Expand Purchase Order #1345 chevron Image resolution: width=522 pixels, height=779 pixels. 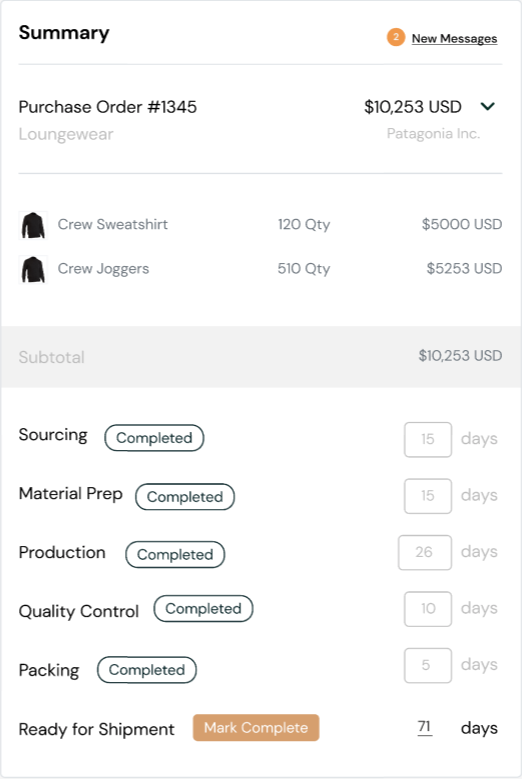pos(488,106)
